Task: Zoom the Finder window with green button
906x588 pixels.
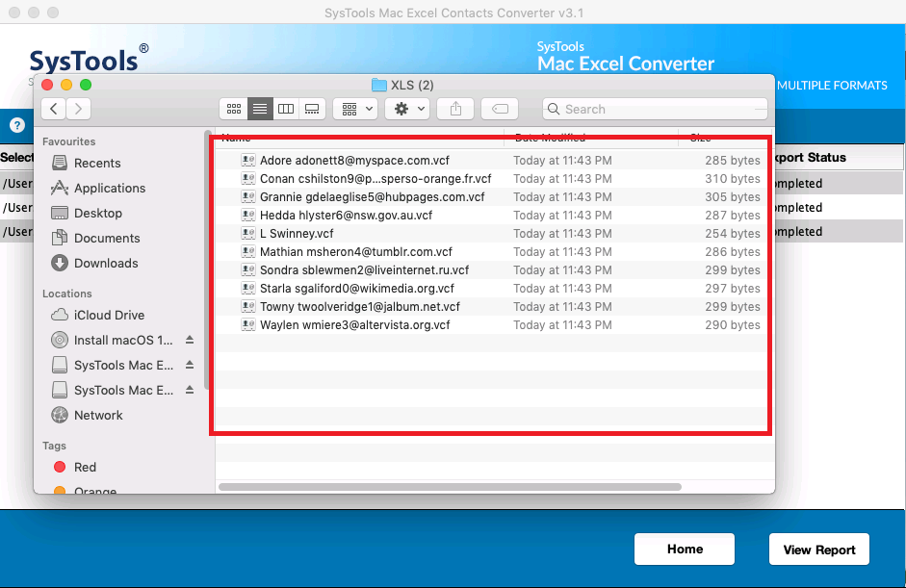Action: point(86,85)
